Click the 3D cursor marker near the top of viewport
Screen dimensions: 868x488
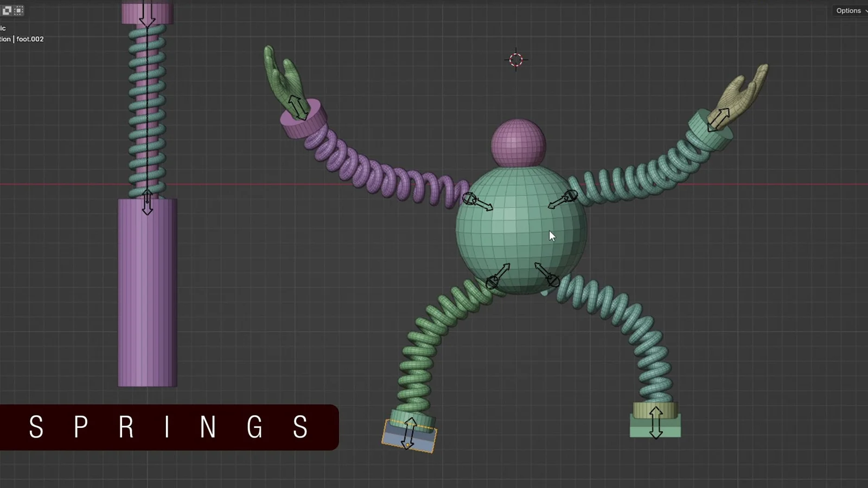[515, 59]
